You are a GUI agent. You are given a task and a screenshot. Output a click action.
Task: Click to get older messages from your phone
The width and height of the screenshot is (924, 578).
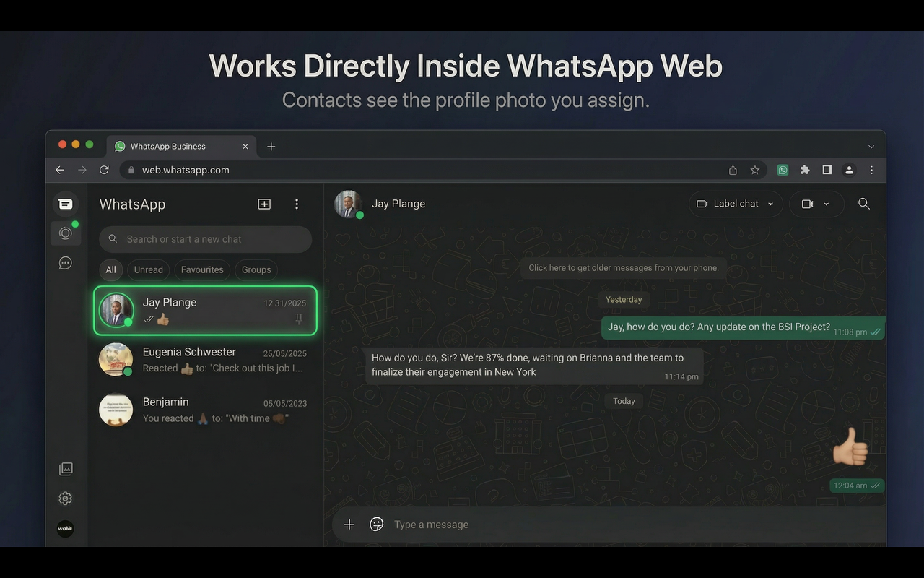pos(623,267)
